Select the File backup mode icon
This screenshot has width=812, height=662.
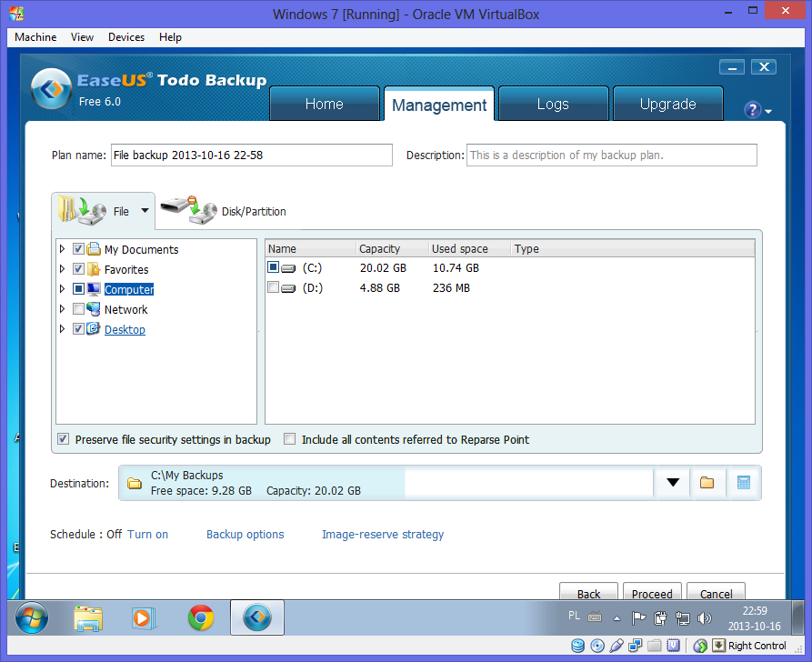(83, 210)
